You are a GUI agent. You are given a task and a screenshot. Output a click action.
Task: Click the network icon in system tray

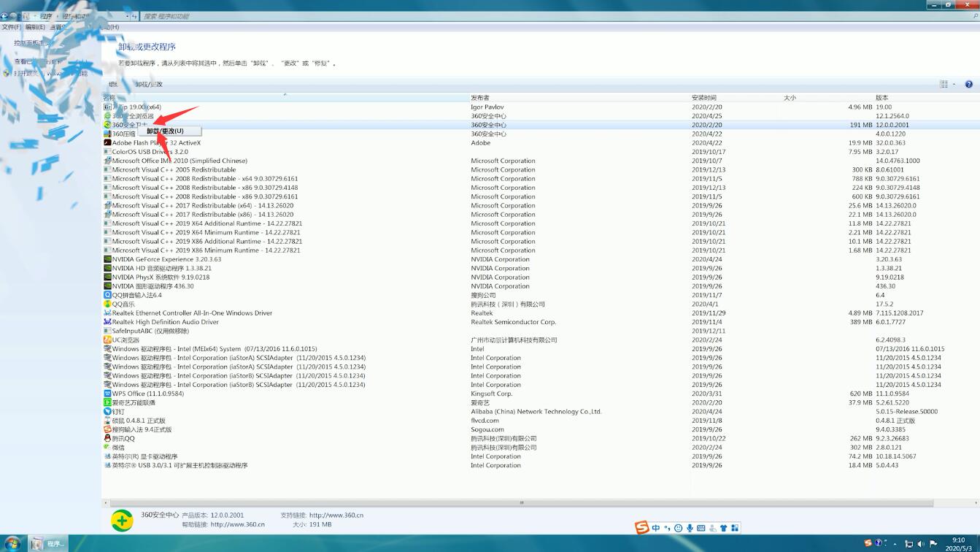(909, 544)
